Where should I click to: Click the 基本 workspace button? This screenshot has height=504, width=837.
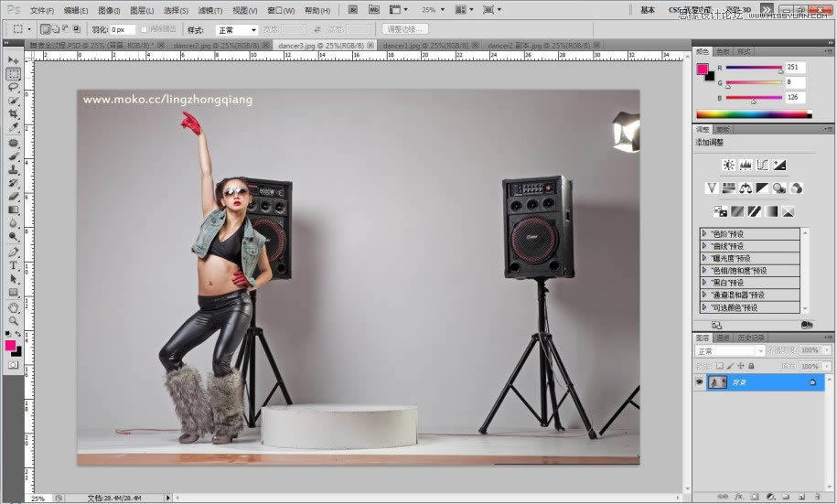click(648, 10)
